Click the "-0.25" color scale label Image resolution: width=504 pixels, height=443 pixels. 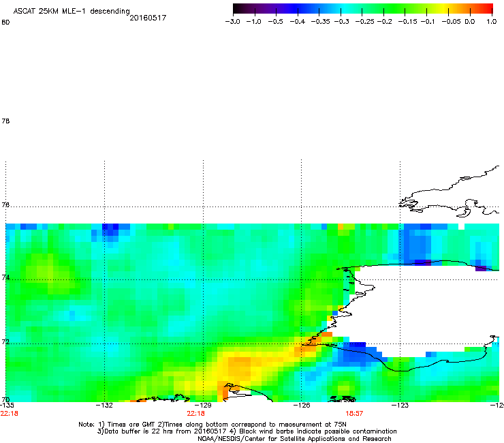(x=364, y=22)
